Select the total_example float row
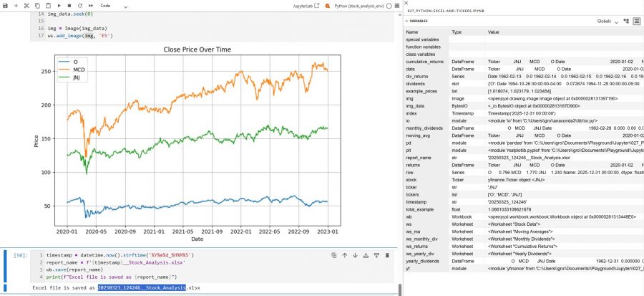The width and height of the screenshot is (644, 296). click(x=524, y=209)
